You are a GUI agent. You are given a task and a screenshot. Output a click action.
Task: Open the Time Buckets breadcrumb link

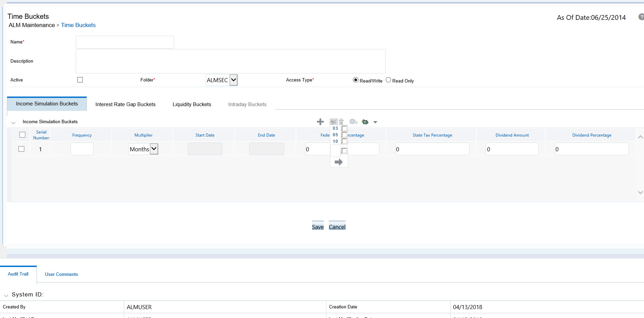[78, 25]
